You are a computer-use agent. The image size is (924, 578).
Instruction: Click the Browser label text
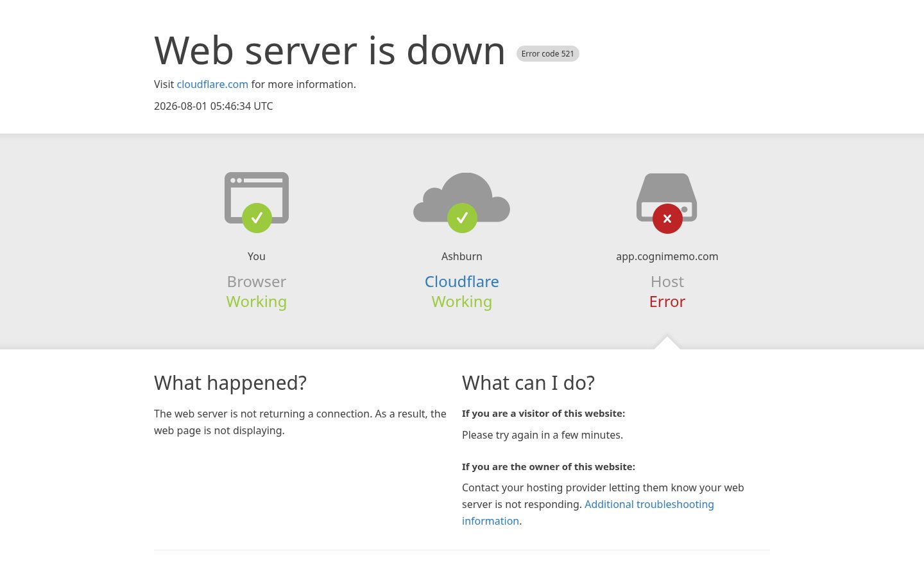coord(257,281)
